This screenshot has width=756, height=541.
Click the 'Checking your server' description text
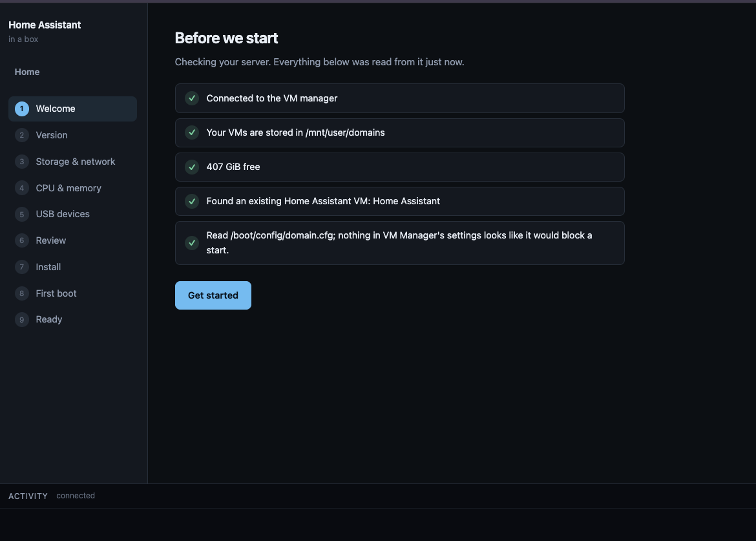point(319,62)
